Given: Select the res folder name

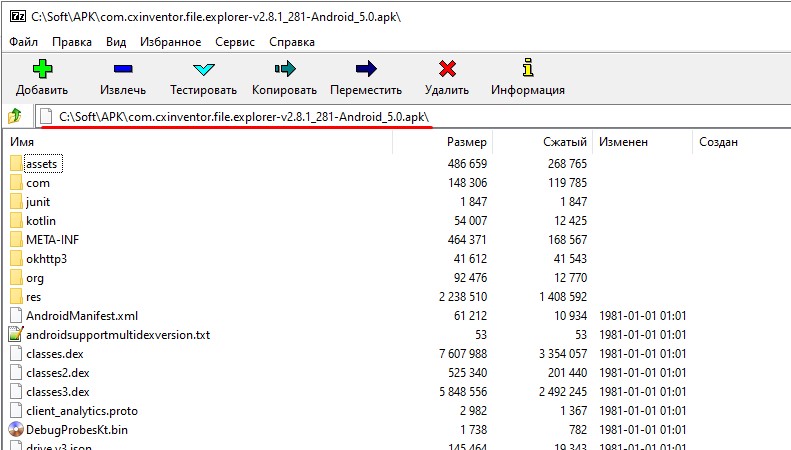Looking at the screenshot, I should coord(34,297).
